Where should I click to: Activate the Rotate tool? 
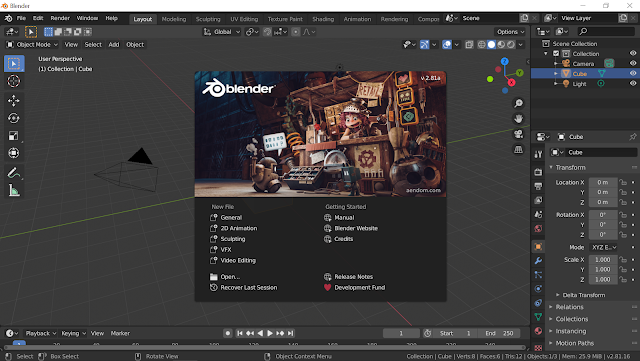[x=13, y=118]
